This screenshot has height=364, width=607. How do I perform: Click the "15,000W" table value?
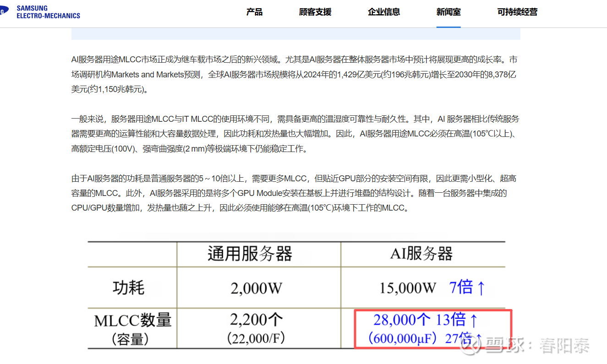click(x=408, y=288)
